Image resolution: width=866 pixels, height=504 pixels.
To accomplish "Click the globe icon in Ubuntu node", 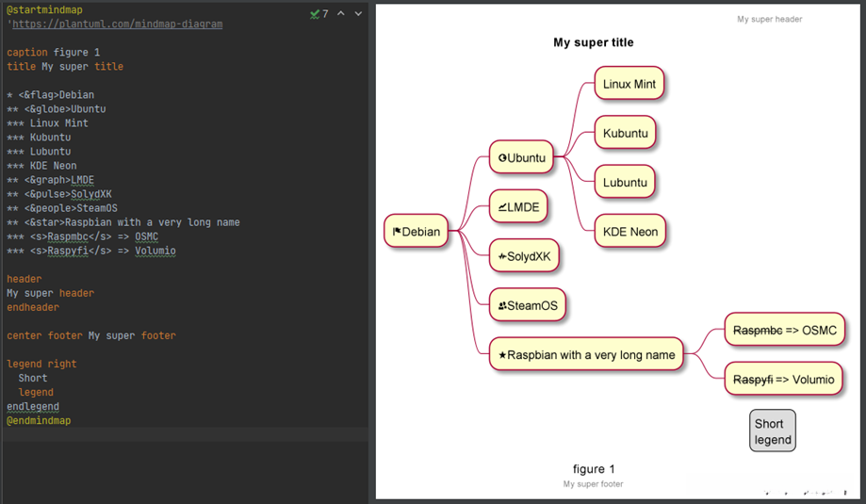I will pos(502,158).
